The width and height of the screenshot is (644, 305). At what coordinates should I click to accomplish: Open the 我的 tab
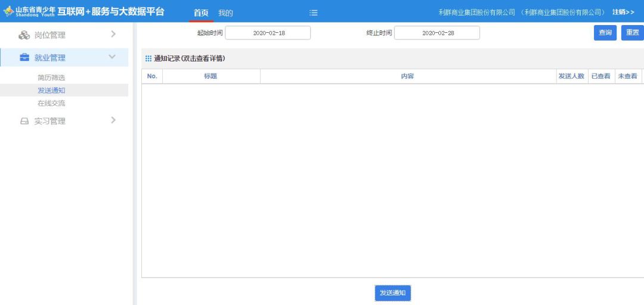tap(225, 13)
